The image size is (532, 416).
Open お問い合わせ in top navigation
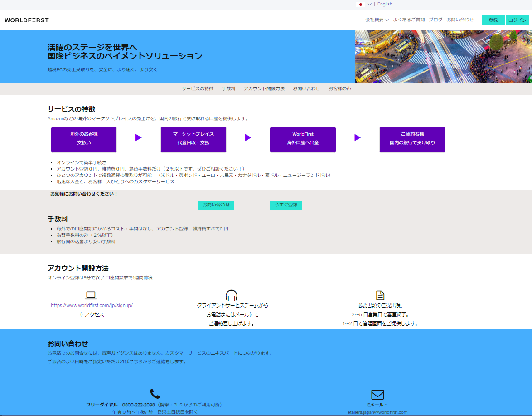tap(460, 20)
